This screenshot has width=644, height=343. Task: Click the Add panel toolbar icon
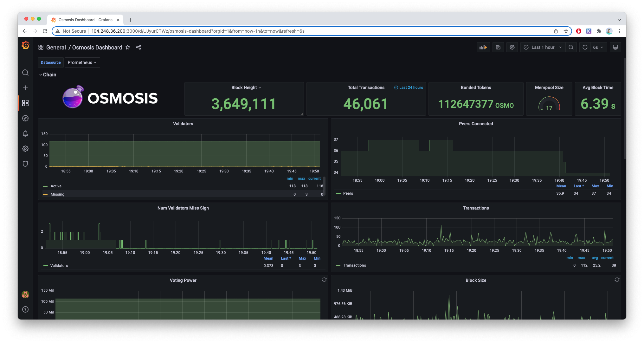coord(483,47)
